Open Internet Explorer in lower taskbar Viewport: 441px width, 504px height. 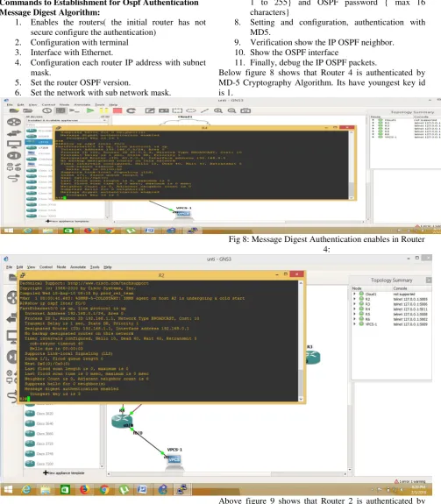point(26,489)
